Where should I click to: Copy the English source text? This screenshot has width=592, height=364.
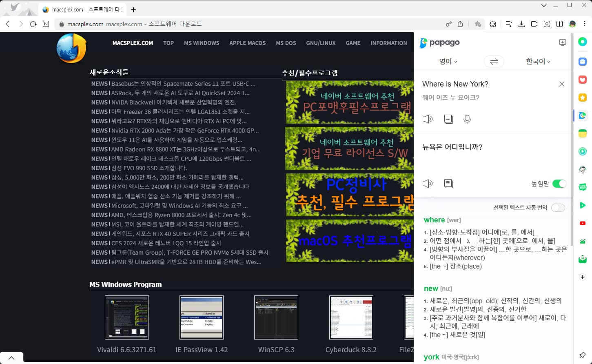[448, 119]
